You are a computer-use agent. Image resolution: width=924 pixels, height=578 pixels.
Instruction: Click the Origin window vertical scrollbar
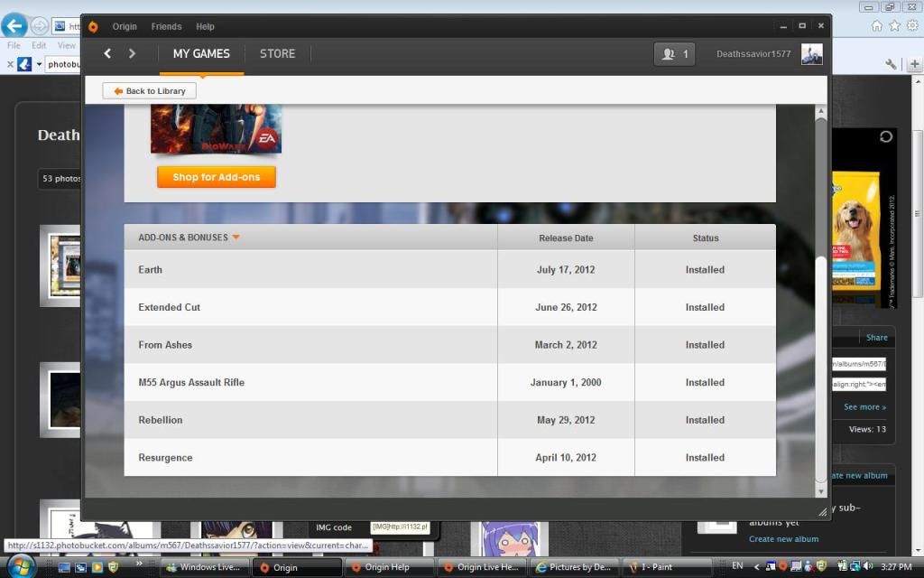click(820, 361)
